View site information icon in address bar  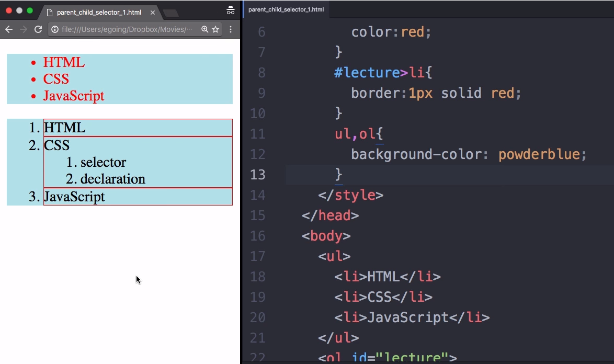tap(55, 29)
